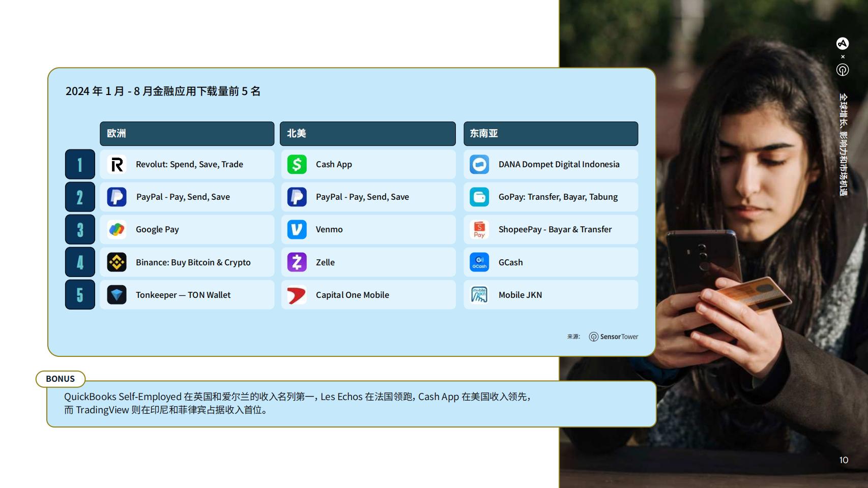This screenshot has height=488, width=868.
Task: Click the Sensor Tower logo beside 来源
Action: coord(613,337)
